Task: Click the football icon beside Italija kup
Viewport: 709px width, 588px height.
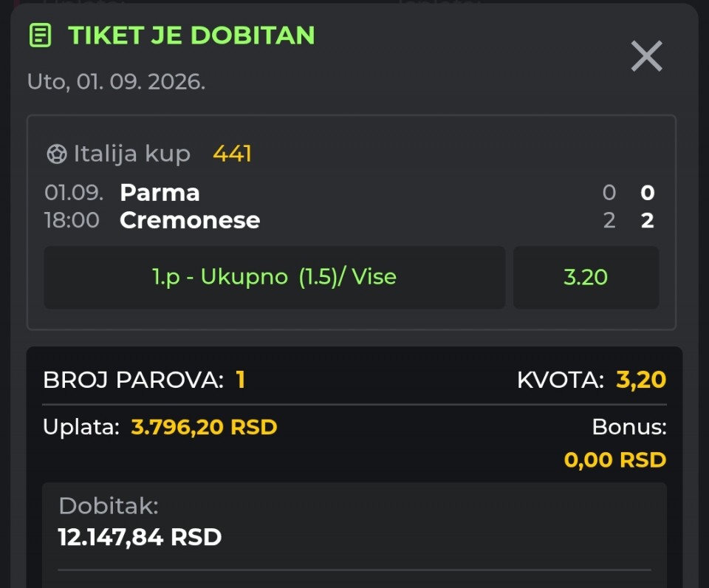Action: (57, 154)
